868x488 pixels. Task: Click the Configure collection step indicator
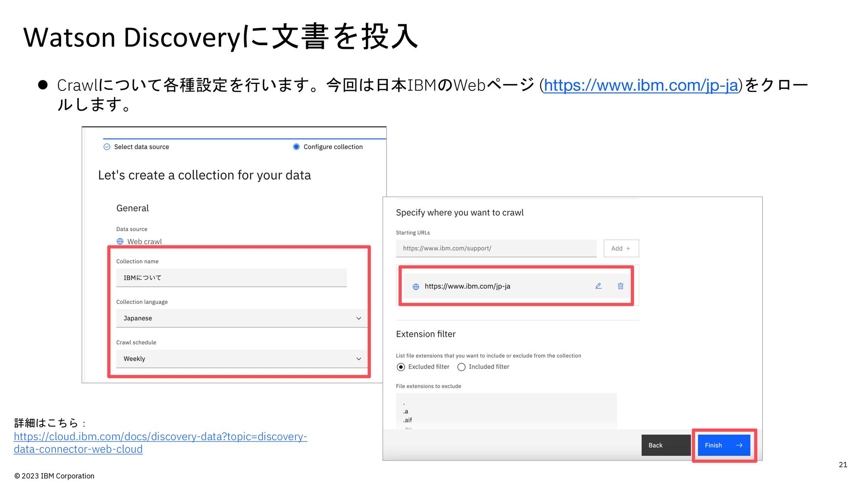296,147
